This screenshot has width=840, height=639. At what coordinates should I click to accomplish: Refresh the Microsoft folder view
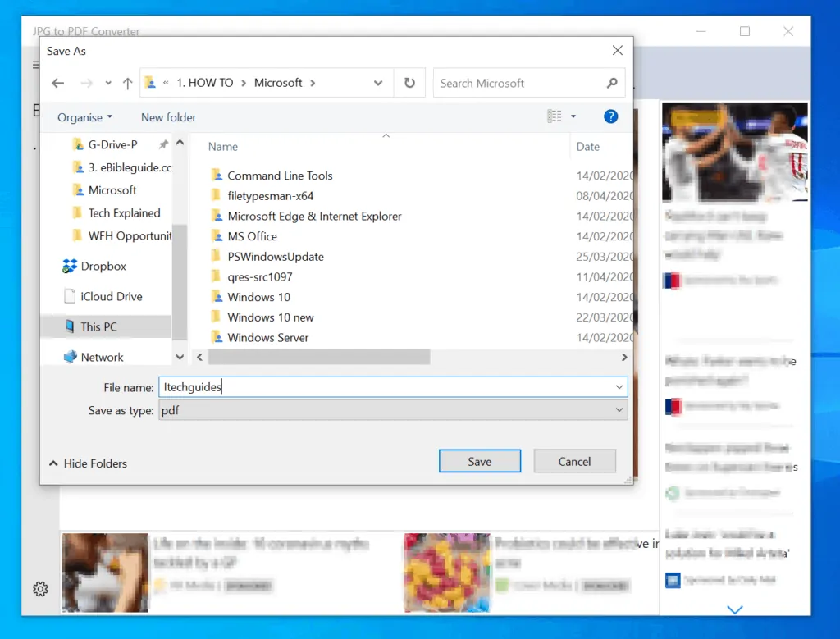(409, 83)
